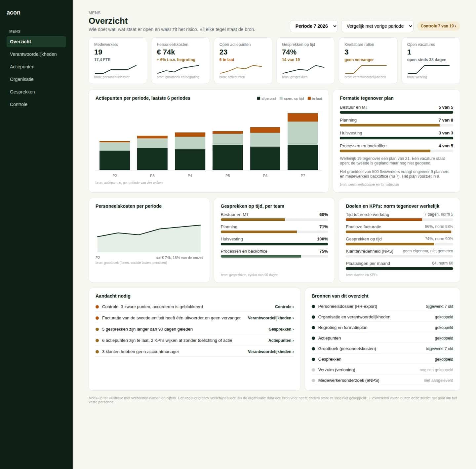Open the Medewerkers tile sparkline
The width and height of the screenshot is (476, 469).
pyautogui.click(x=116, y=69)
